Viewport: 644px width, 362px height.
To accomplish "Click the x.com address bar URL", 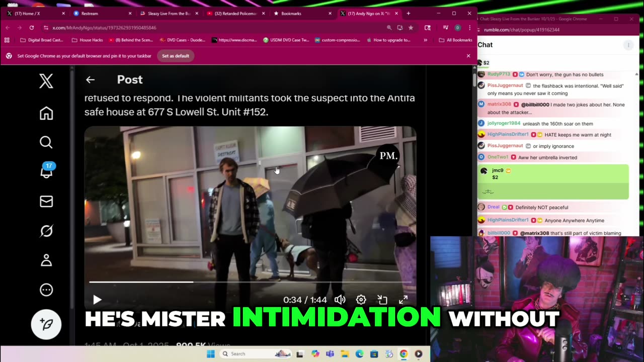I will click(105, 28).
